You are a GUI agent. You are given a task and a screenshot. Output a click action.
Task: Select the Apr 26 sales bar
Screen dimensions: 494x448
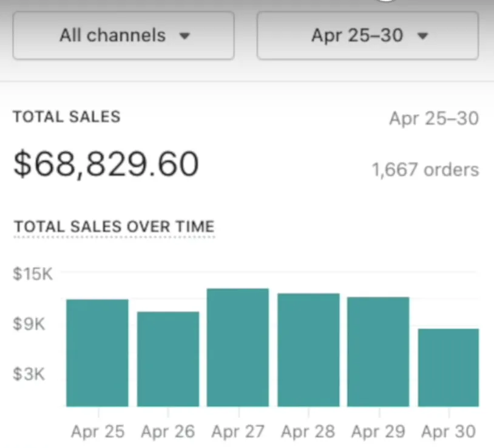coord(167,359)
